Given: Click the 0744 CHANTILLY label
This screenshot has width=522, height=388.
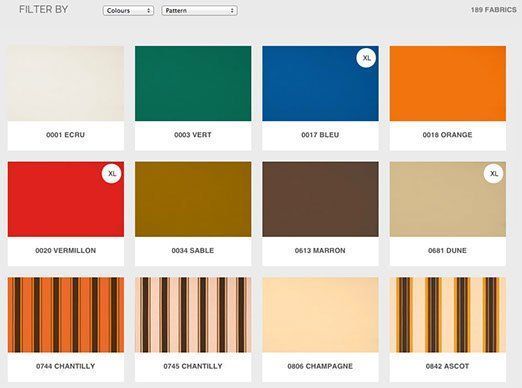Looking at the screenshot, I should 66,366.
